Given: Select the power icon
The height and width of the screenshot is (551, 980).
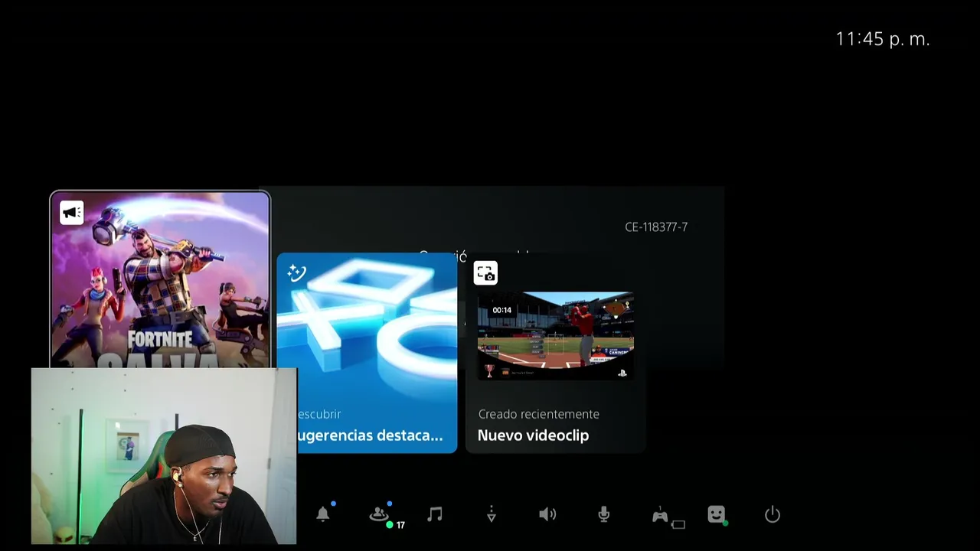Looking at the screenshot, I should click(x=773, y=514).
